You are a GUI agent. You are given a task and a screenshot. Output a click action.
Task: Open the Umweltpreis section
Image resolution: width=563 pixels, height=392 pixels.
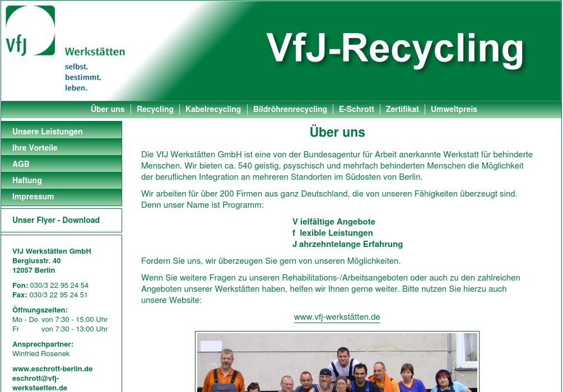(x=454, y=109)
